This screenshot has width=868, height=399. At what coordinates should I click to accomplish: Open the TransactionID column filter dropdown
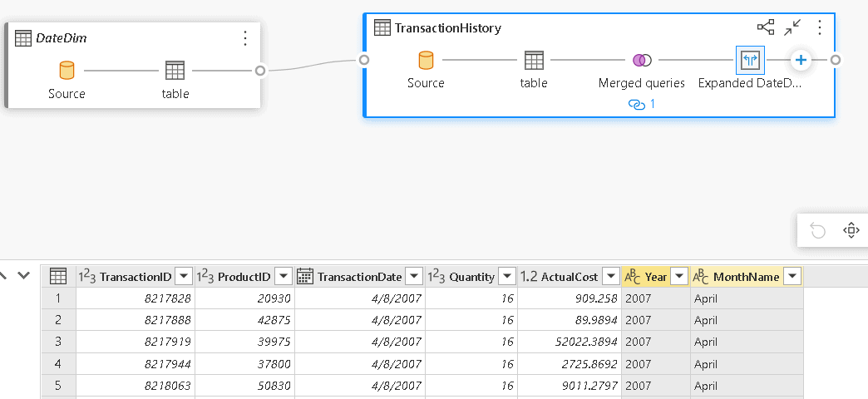(x=184, y=277)
